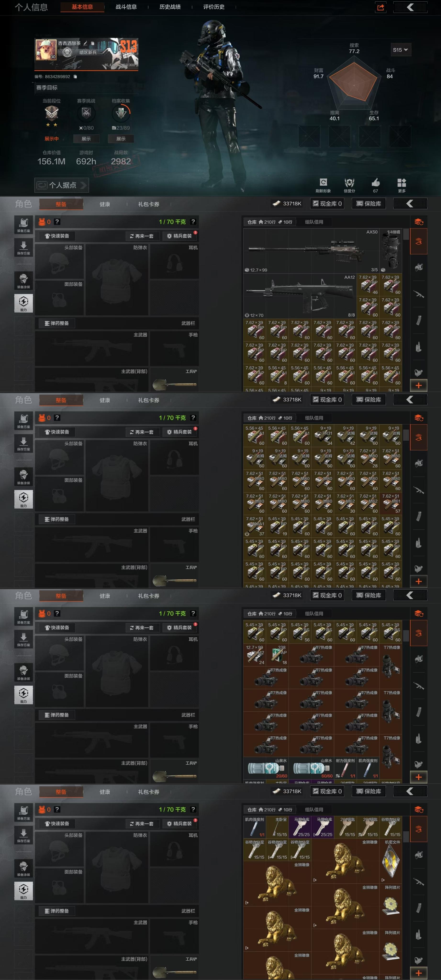This screenshot has height=980, width=441.
Task: Switch to the 战斗信息 tab
Action: coord(126,7)
